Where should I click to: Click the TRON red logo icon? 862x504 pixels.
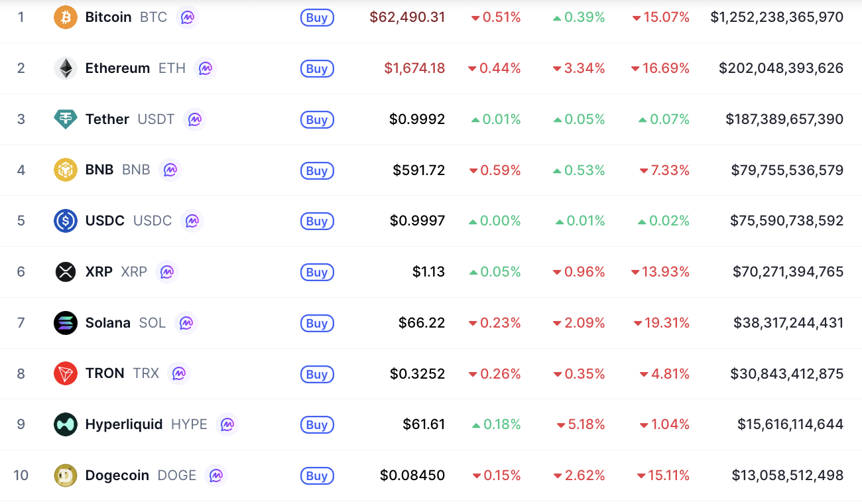(66, 373)
